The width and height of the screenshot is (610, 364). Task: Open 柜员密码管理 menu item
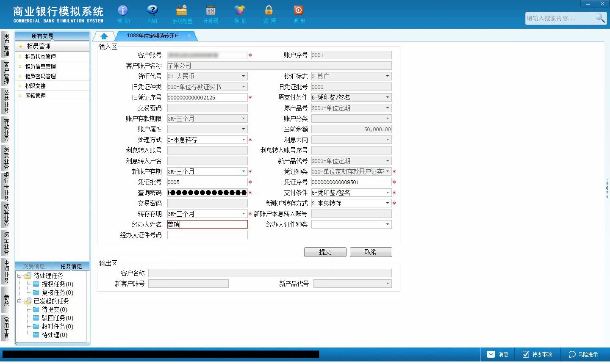coord(40,76)
